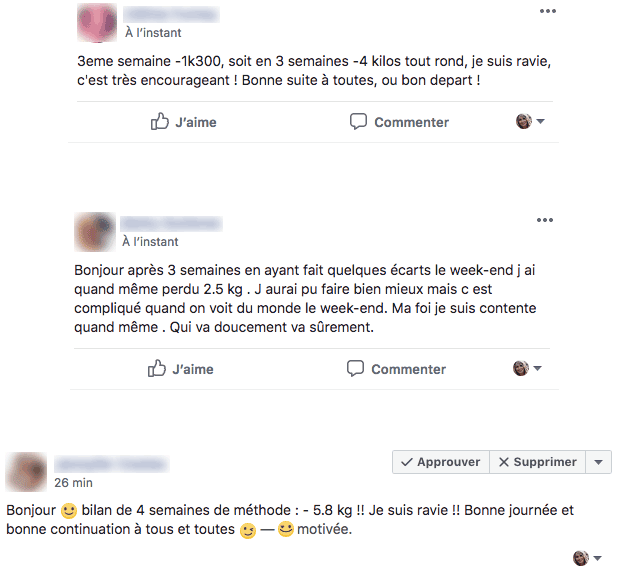Expand profile selector arrow on second post
Screen dimensions: 617x573
[x=538, y=368]
